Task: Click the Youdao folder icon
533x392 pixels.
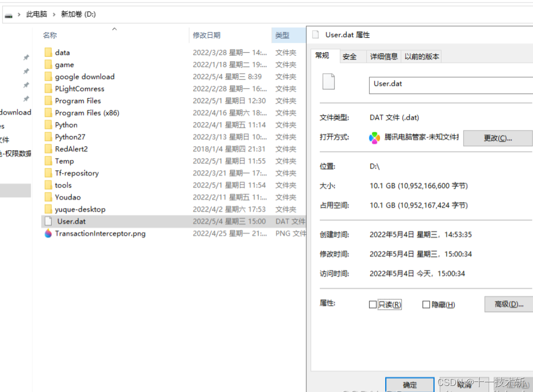Action: point(48,197)
